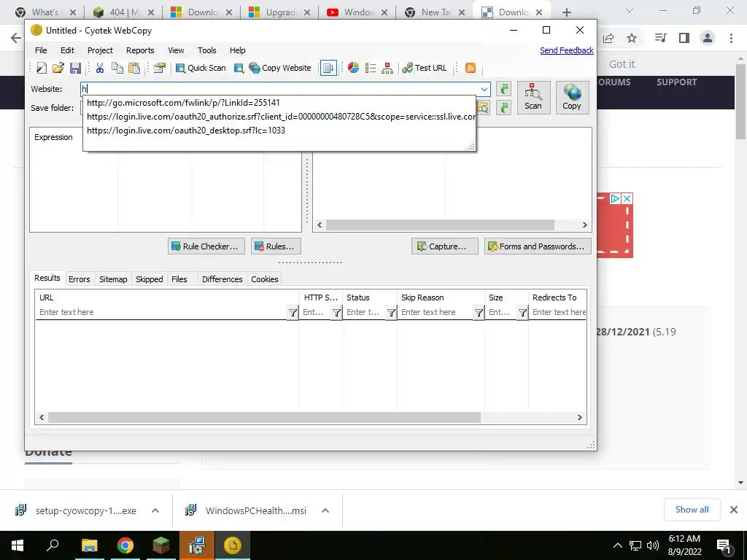Screen dimensions: 747x560
Task: Toggle the highlighted list view toolbar icon
Action: click(x=328, y=68)
